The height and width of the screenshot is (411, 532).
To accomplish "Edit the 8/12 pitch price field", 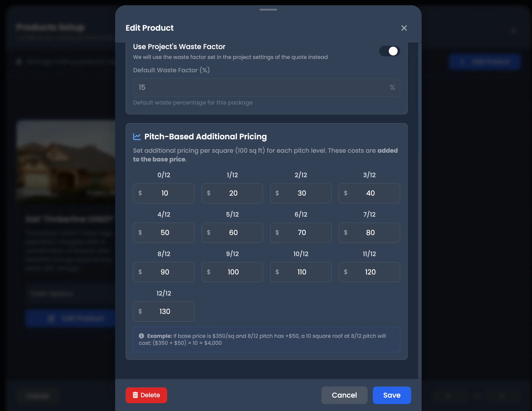I will [164, 272].
